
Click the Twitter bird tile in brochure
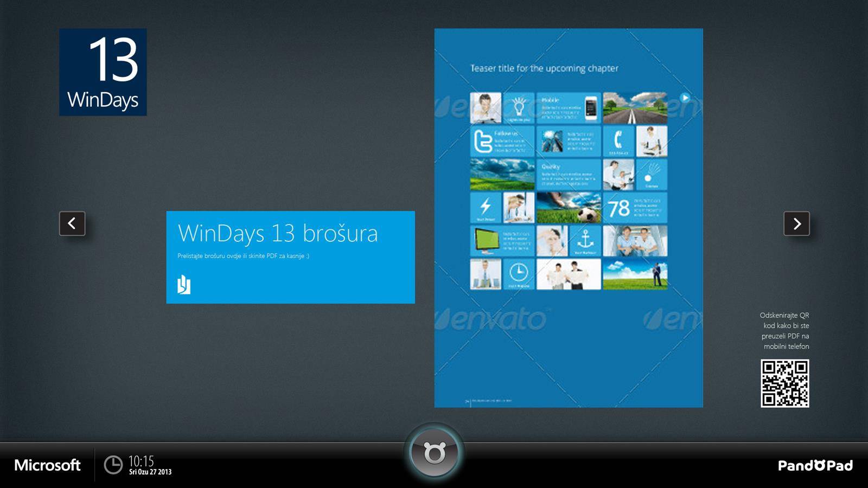click(502, 141)
